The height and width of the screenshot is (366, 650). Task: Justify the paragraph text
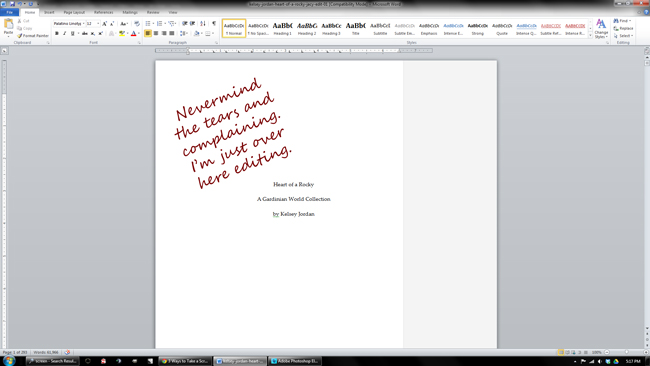[172, 33]
